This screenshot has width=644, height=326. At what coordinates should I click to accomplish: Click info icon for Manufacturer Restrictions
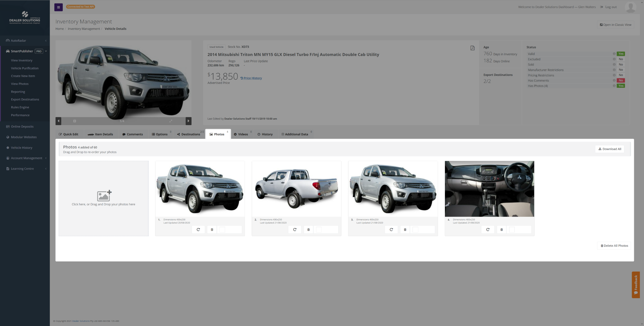[614, 70]
